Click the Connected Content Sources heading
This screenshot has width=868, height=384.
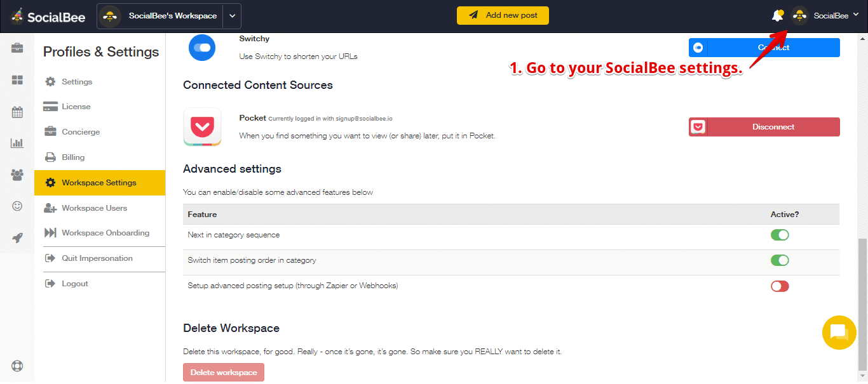click(258, 85)
